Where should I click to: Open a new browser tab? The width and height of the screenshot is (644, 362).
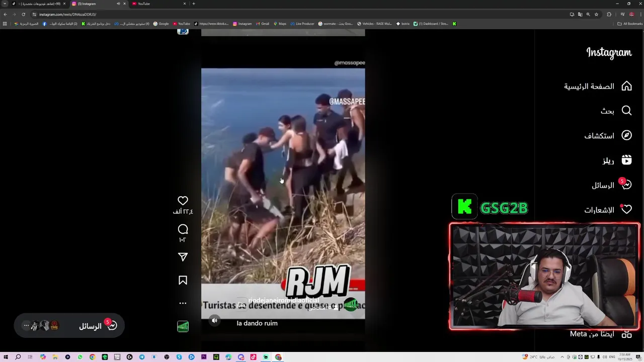194,4
